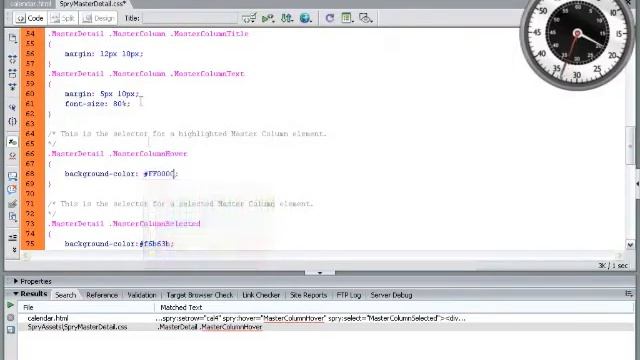The height and width of the screenshot is (360, 640).
Task: Click the File column header
Action: 87,307
